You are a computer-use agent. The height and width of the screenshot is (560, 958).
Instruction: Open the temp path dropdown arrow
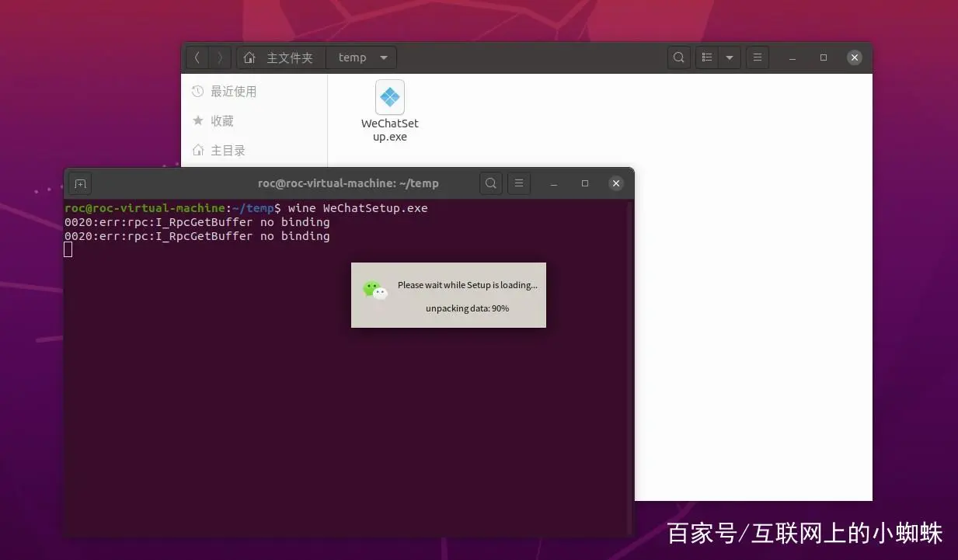pyautogui.click(x=384, y=57)
